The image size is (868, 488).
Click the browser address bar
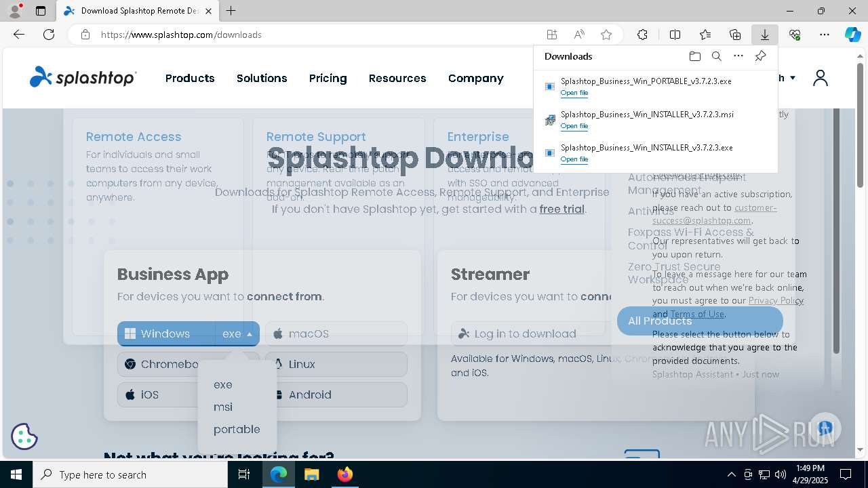[319, 35]
